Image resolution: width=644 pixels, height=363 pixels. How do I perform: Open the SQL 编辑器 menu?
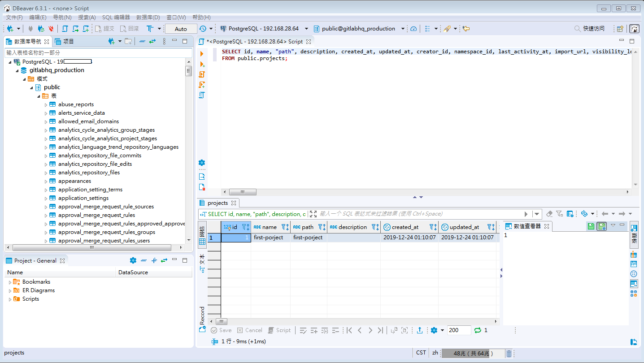116,17
